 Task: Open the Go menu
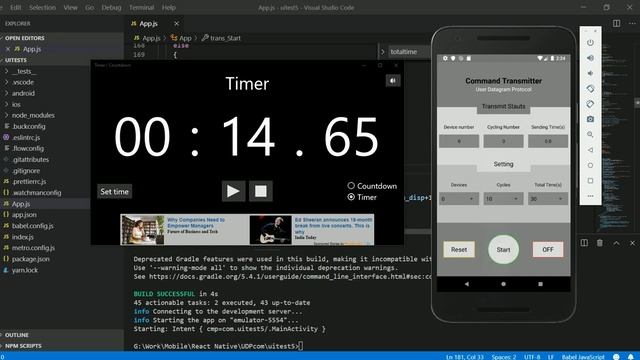coord(89,7)
